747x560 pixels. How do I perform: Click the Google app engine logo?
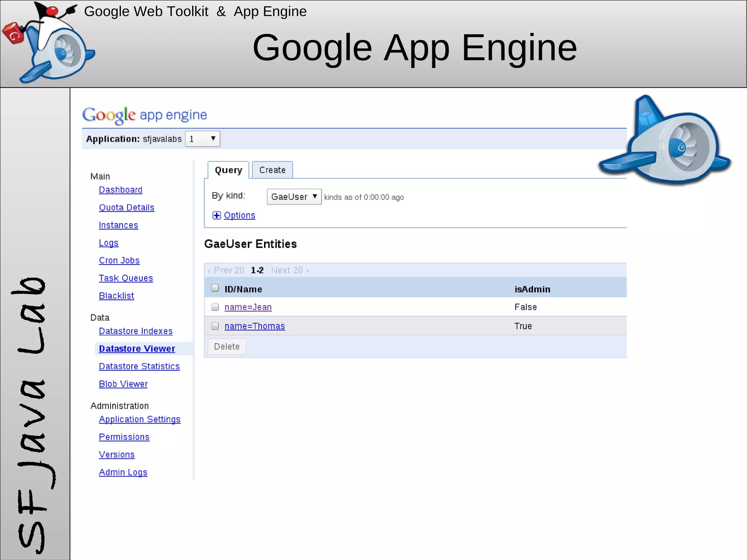pos(144,115)
